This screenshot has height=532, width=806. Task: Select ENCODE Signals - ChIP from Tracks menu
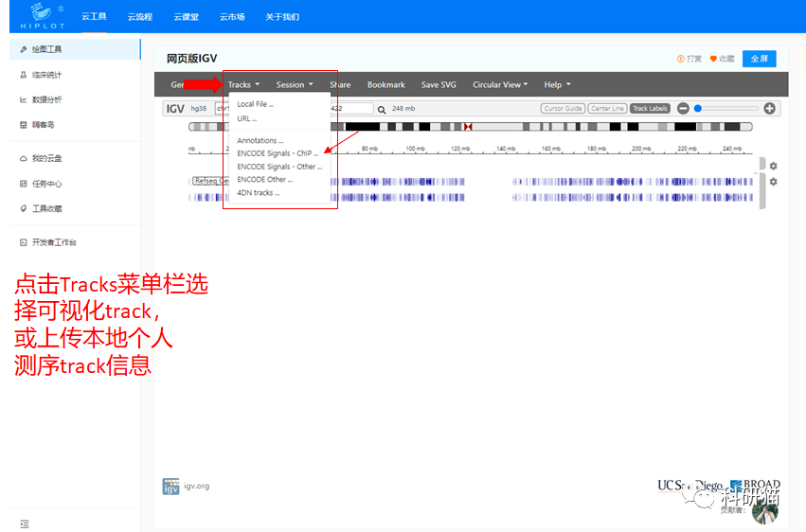tap(278, 153)
